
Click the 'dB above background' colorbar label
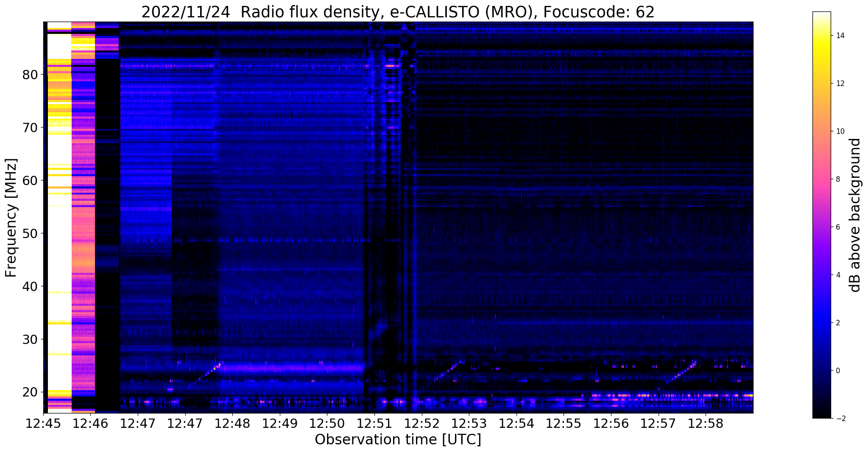coord(855,215)
